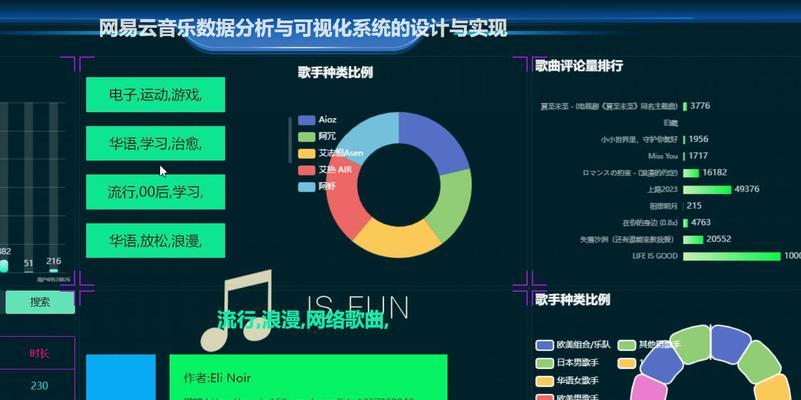The image size is (801, 400).
Task: Click the 华语,学习,治愈 tag button
Action: (x=155, y=144)
